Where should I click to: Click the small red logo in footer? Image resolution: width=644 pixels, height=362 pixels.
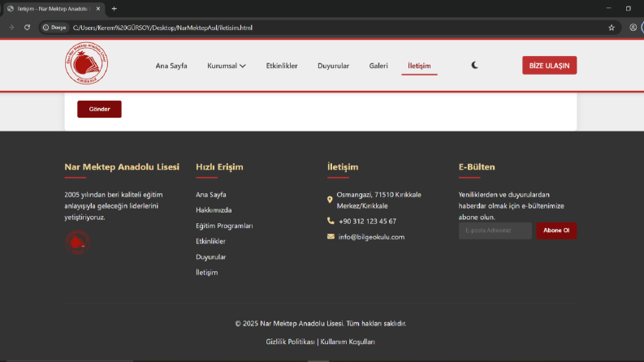point(77,242)
